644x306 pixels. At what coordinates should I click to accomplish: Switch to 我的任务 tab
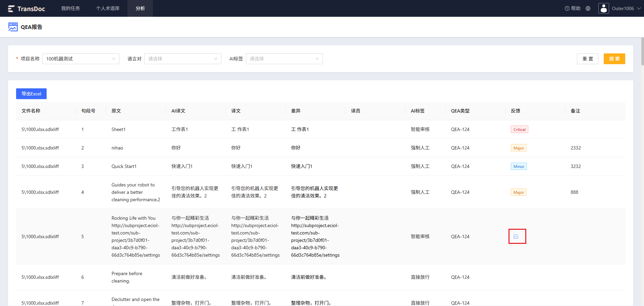click(70, 8)
